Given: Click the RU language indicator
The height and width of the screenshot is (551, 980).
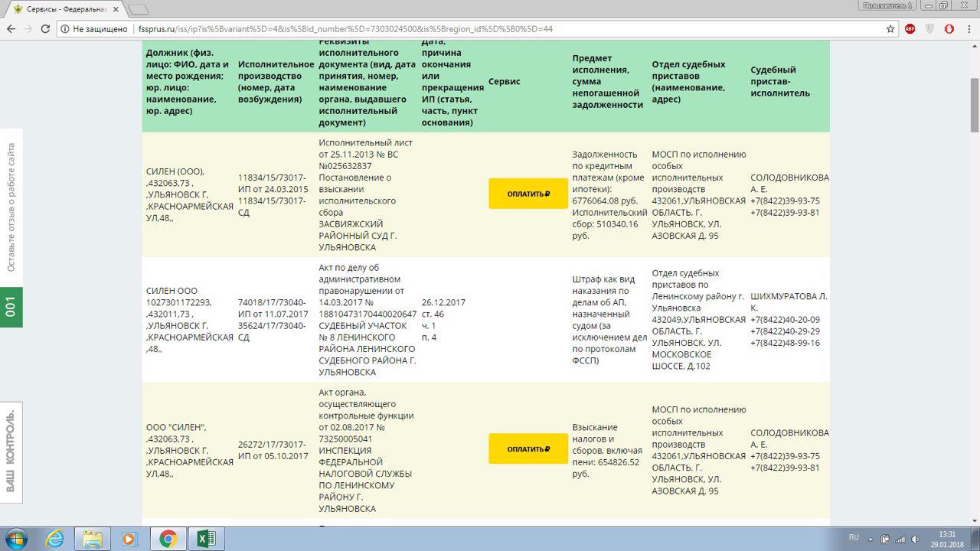Looking at the screenshot, I should [x=854, y=537].
